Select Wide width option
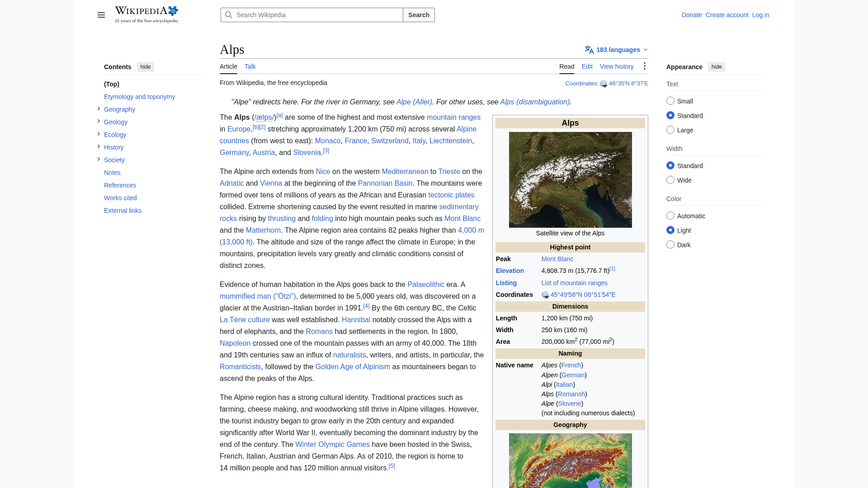 pyautogui.click(x=670, y=180)
